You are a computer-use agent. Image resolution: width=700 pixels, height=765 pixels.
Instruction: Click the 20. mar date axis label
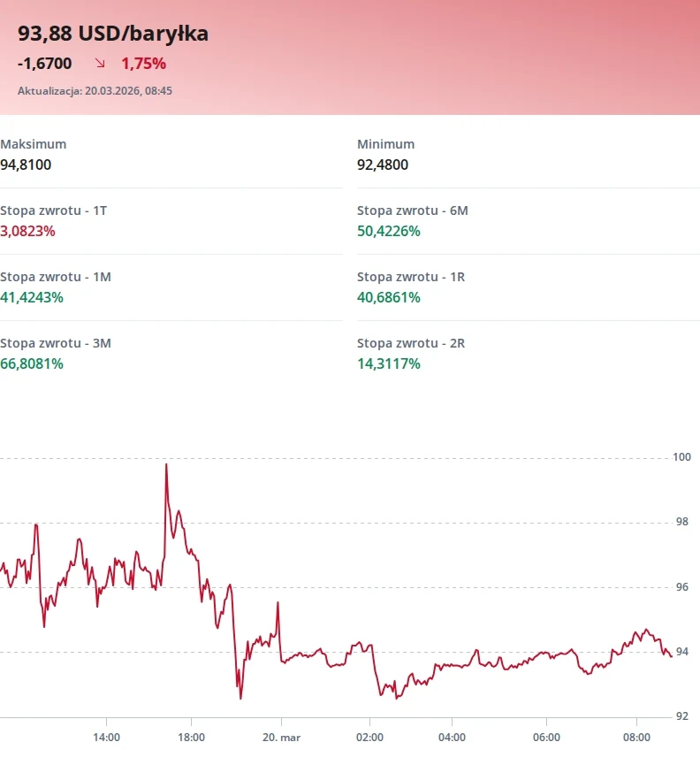pyautogui.click(x=280, y=736)
